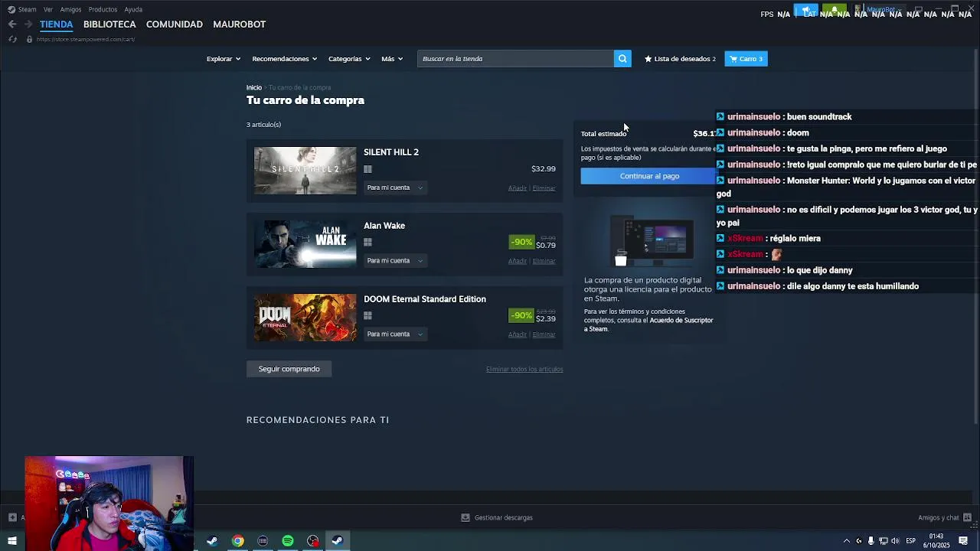This screenshot has width=980, height=551.
Task: Click the Inicio breadcrumb link
Action: (x=253, y=88)
